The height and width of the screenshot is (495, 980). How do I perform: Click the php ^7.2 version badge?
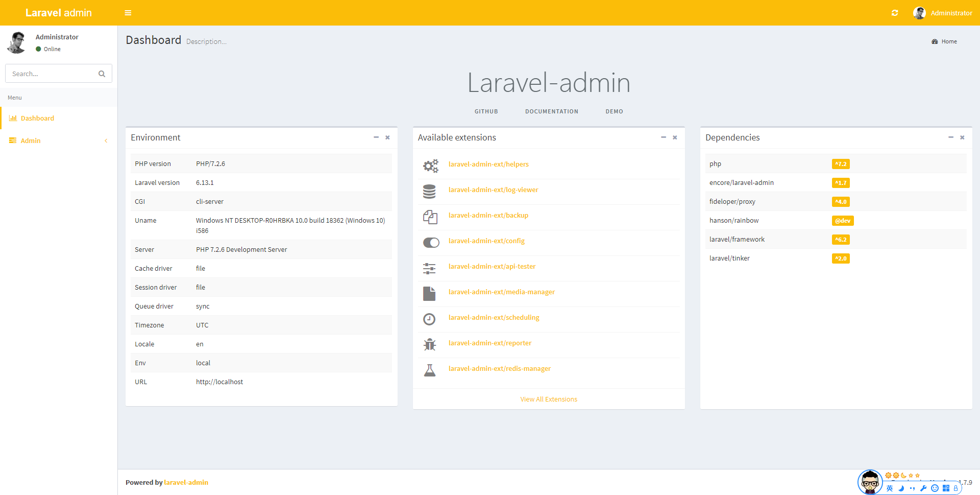coord(841,164)
